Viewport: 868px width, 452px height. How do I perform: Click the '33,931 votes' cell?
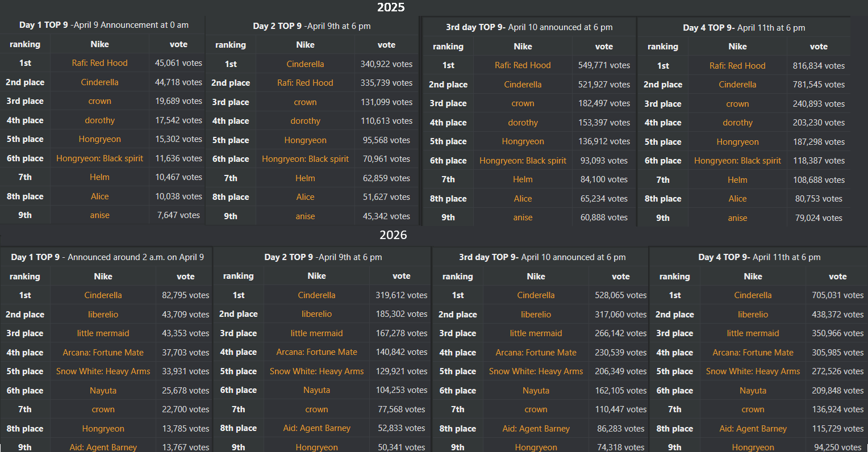click(186, 371)
